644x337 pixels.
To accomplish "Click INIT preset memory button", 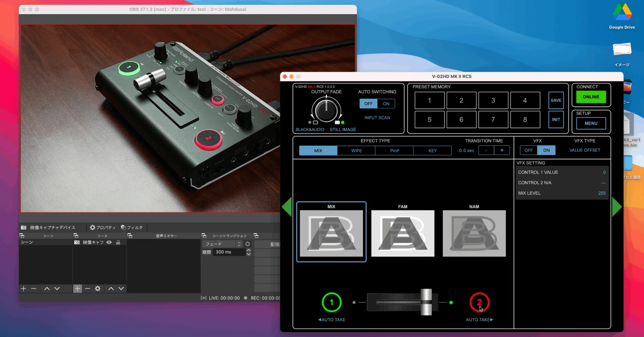I will point(556,119).
